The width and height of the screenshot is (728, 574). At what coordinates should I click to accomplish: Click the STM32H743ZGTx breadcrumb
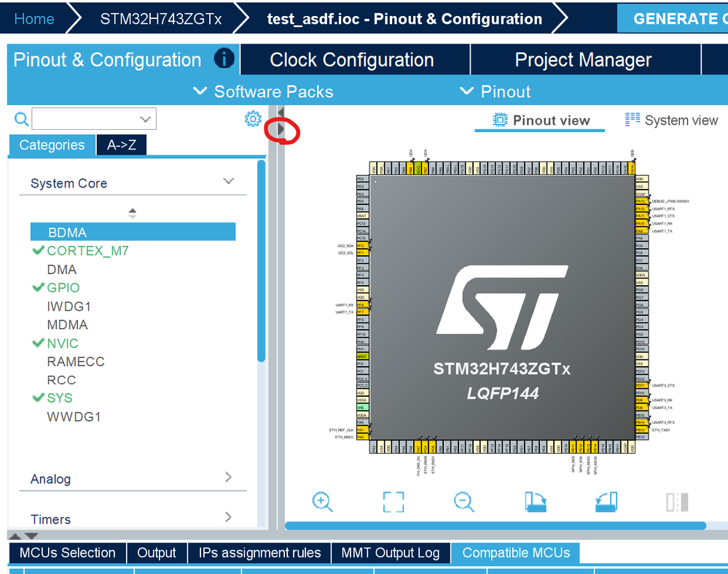(x=160, y=18)
